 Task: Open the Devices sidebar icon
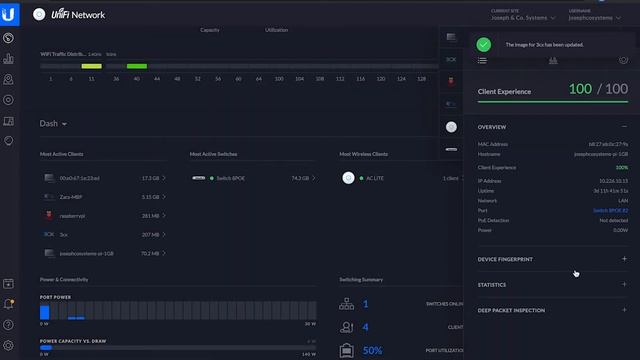click(8, 100)
